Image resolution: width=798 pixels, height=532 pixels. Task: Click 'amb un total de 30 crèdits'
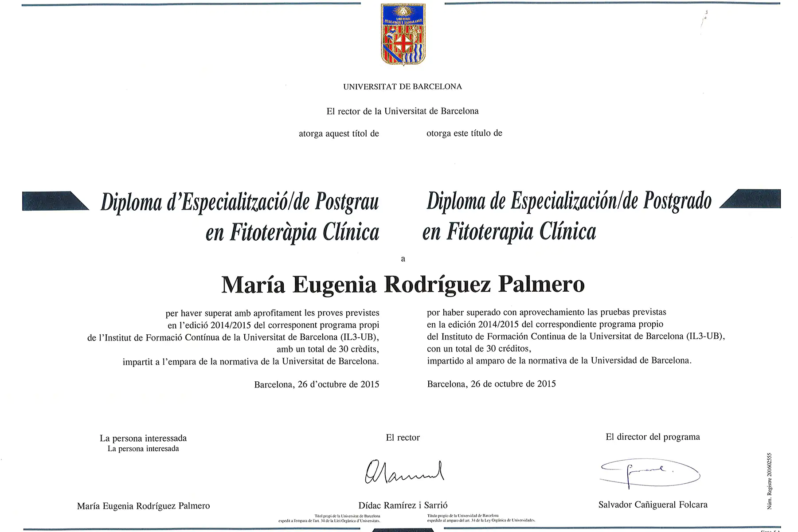(328, 349)
